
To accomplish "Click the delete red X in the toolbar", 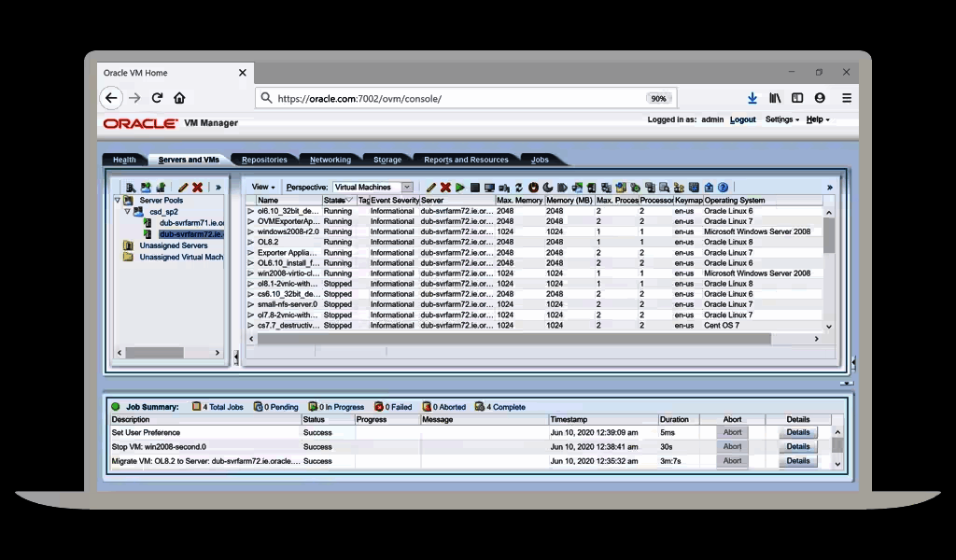I will (x=445, y=187).
